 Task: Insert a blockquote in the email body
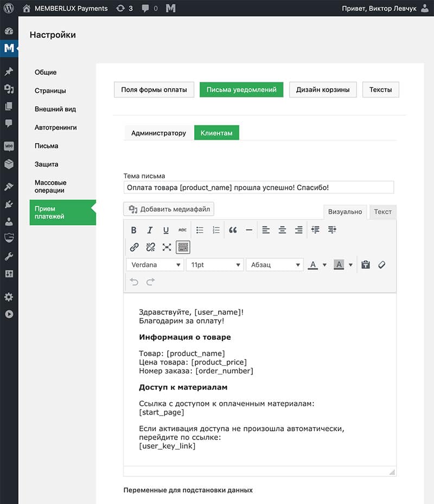coord(233,230)
